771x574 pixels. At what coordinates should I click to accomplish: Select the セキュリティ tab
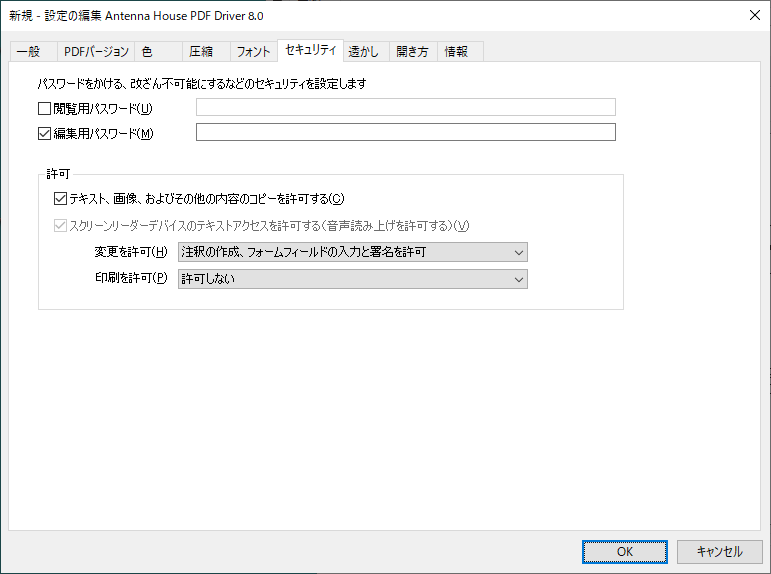[x=311, y=50]
